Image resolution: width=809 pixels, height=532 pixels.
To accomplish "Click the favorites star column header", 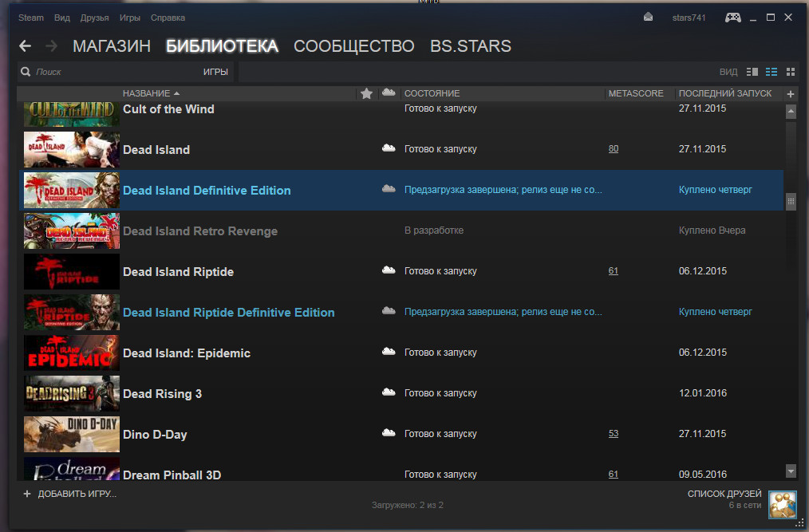I will point(366,93).
